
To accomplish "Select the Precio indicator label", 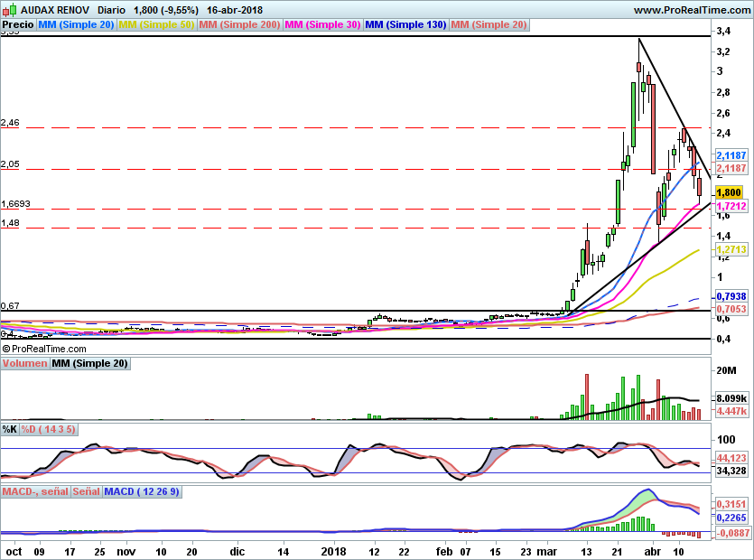I will point(18,24).
